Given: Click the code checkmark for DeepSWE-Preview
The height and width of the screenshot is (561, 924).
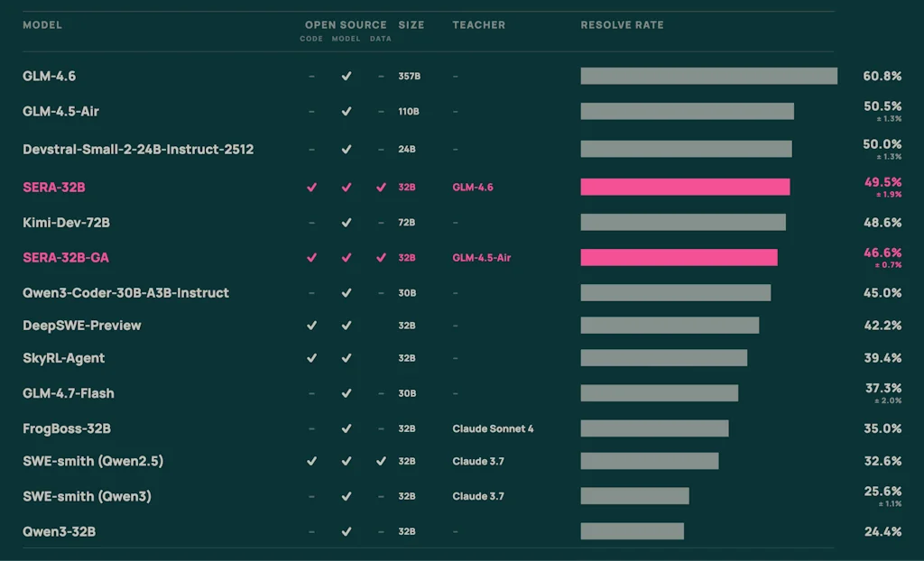Looking at the screenshot, I should pos(311,325).
